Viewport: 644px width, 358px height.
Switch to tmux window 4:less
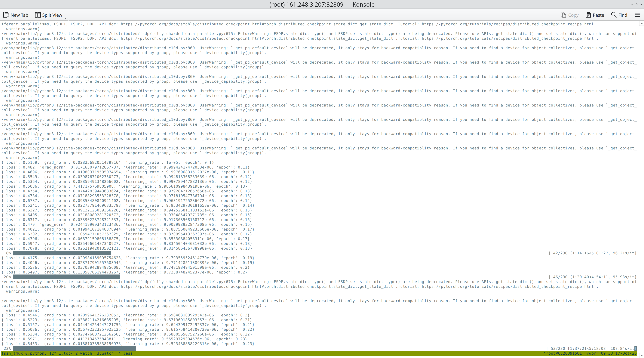coord(125,353)
